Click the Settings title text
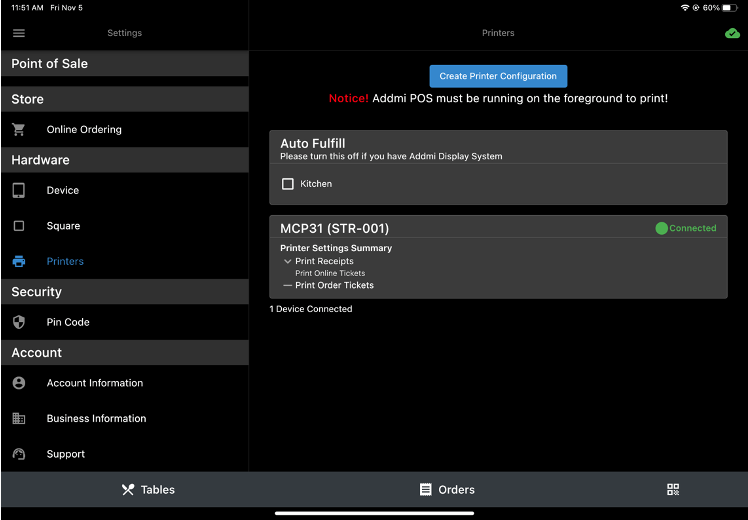The image size is (748, 520). pos(125,33)
